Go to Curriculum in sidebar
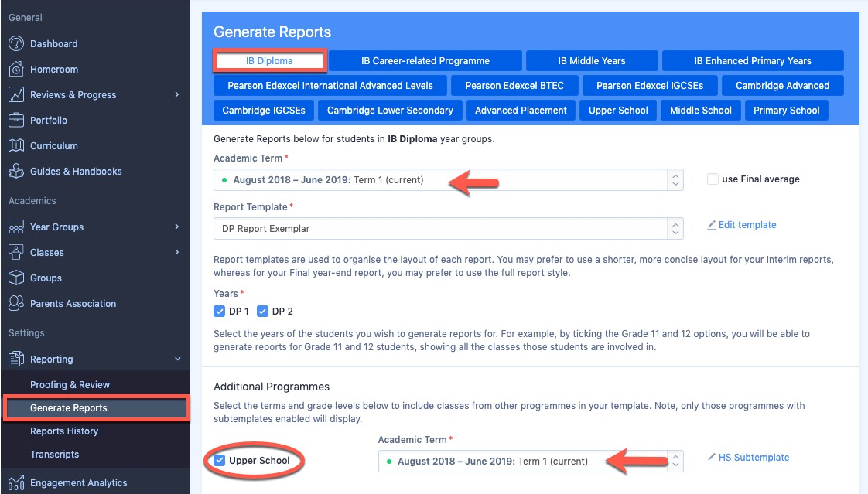 [53, 145]
